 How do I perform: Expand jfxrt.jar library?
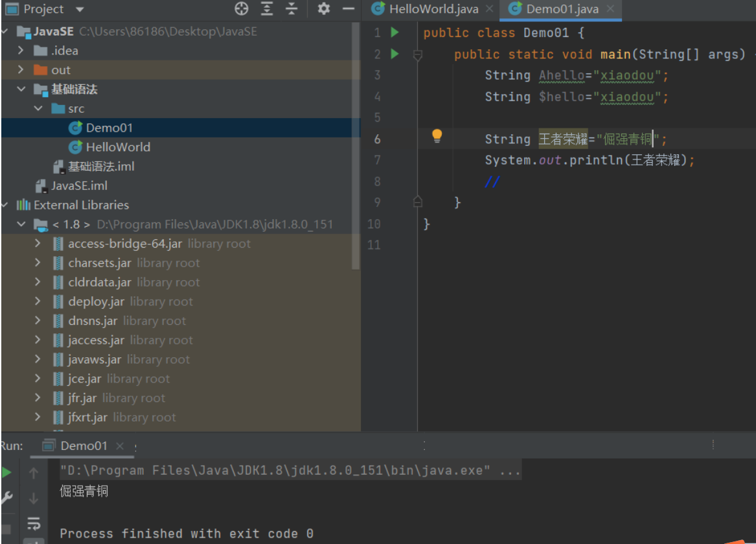coord(38,417)
